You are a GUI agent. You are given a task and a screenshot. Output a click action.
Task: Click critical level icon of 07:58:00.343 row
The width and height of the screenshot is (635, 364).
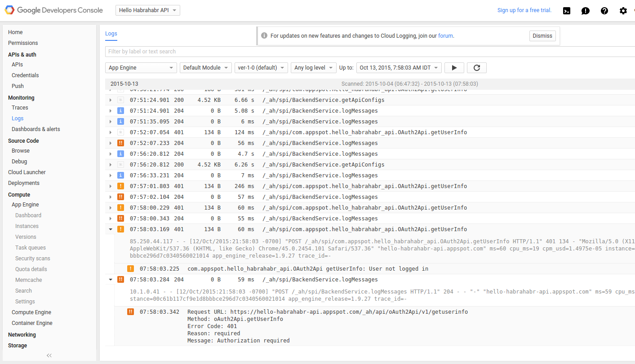120,219
